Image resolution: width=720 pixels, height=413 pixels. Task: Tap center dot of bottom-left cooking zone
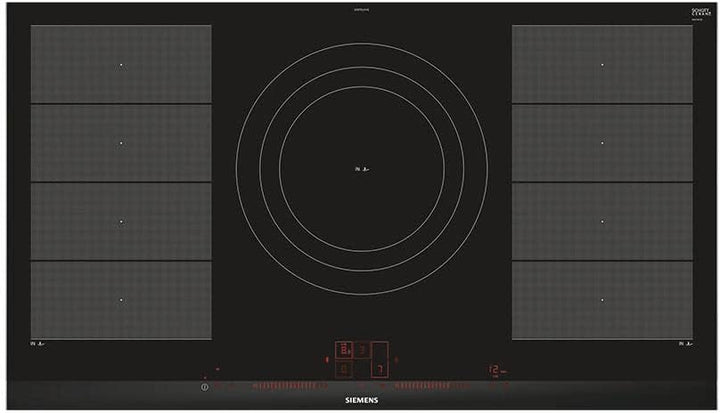121,300
